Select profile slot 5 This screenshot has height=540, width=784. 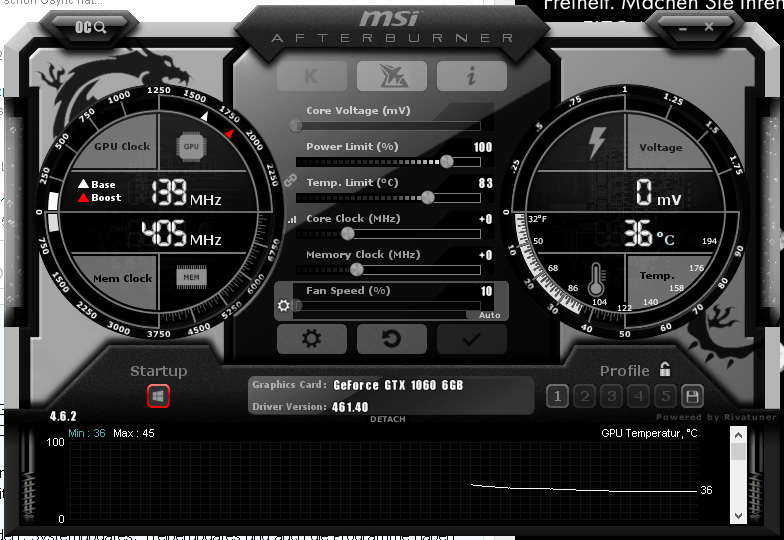tap(666, 396)
